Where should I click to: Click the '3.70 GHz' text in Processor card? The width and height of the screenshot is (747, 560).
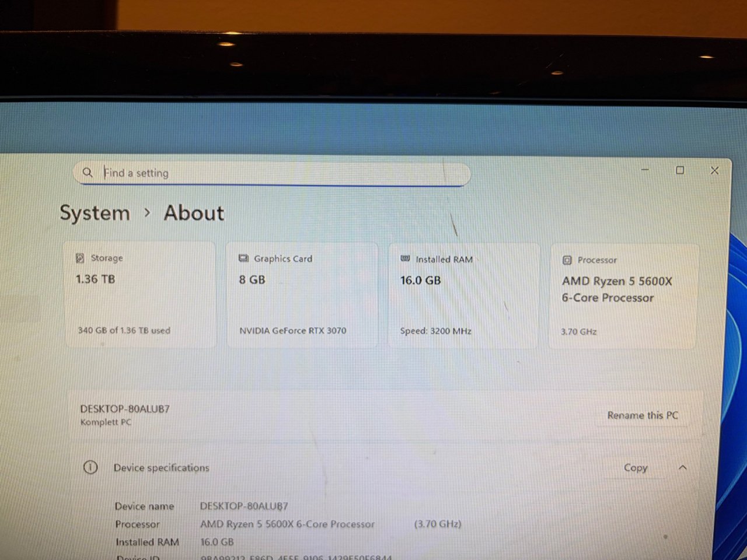[579, 332]
